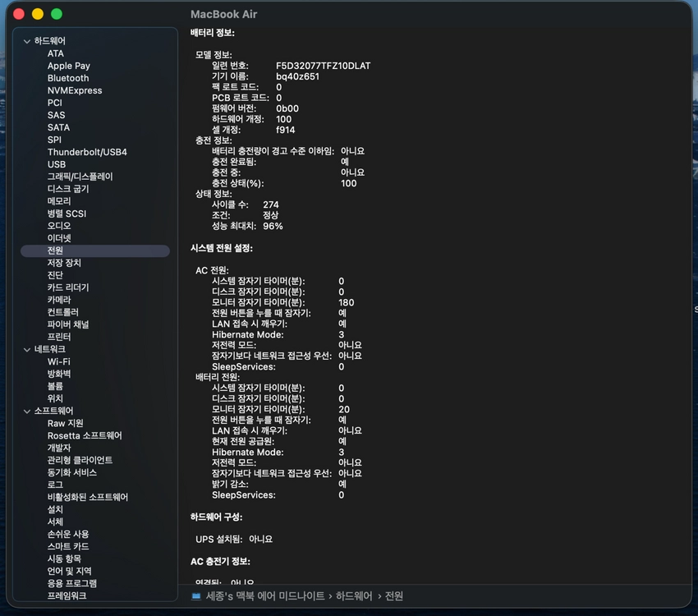698x616 pixels.
Task: Select 스마트 카드 entry
Action: [x=68, y=546]
